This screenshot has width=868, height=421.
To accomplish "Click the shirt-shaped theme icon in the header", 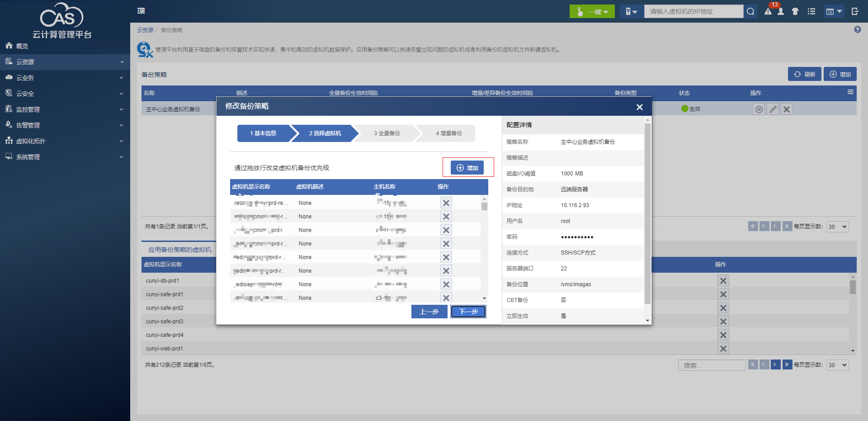I will click(795, 11).
